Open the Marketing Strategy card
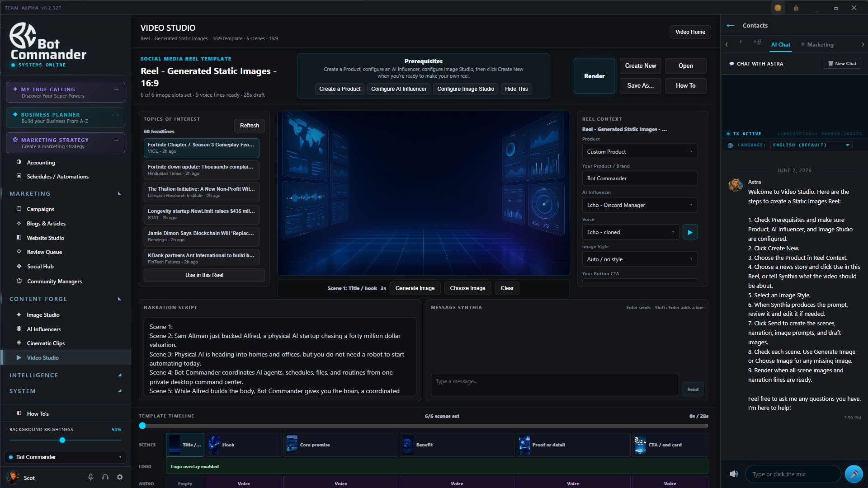Screen dimensions: 868x488 pyautogui.click(x=66, y=143)
